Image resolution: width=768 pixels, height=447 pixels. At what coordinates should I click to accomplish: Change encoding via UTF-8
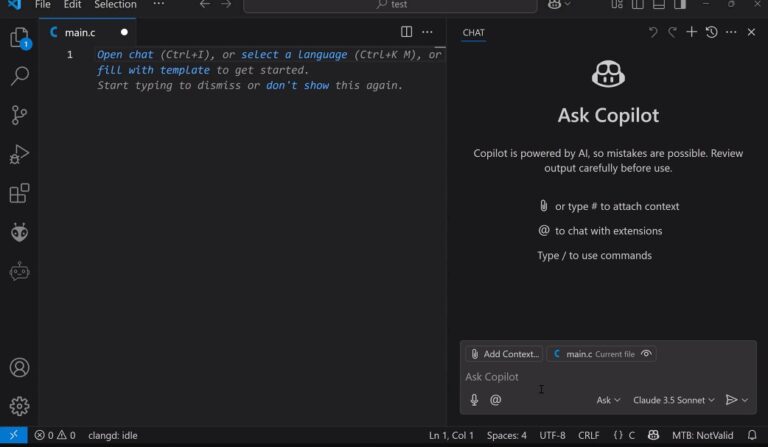coord(552,435)
